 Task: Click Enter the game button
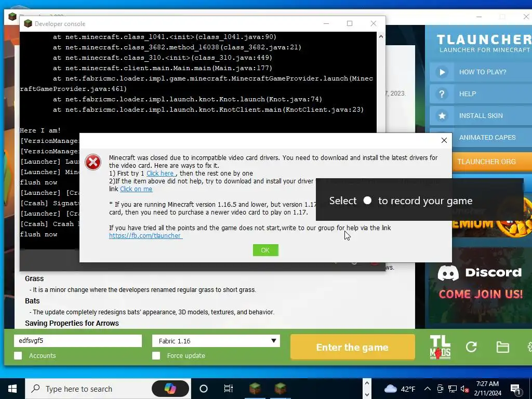(x=352, y=347)
